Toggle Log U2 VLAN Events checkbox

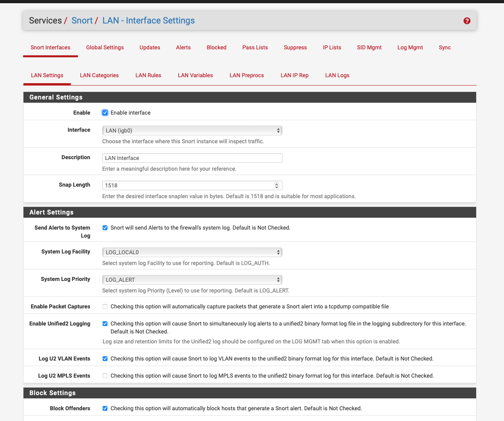[x=105, y=359]
